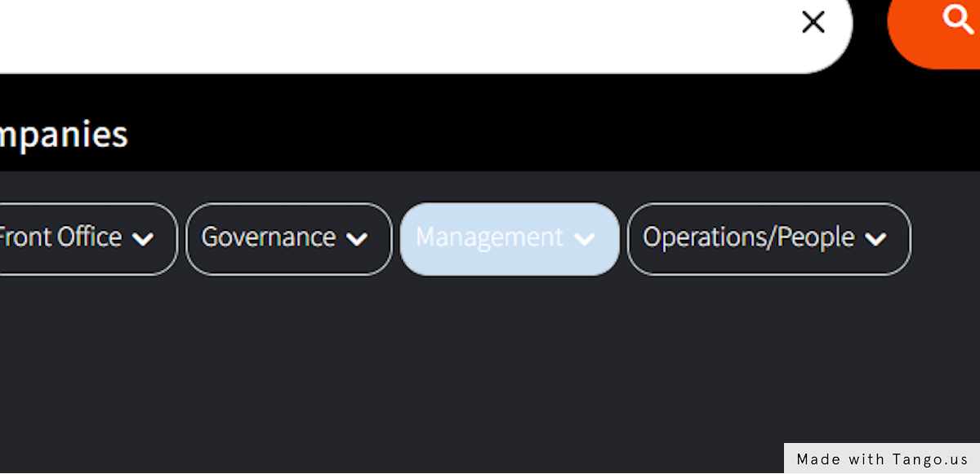The height and width of the screenshot is (474, 980).
Task: Clear the search field with the X icon
Action: (x=813, y=22)
